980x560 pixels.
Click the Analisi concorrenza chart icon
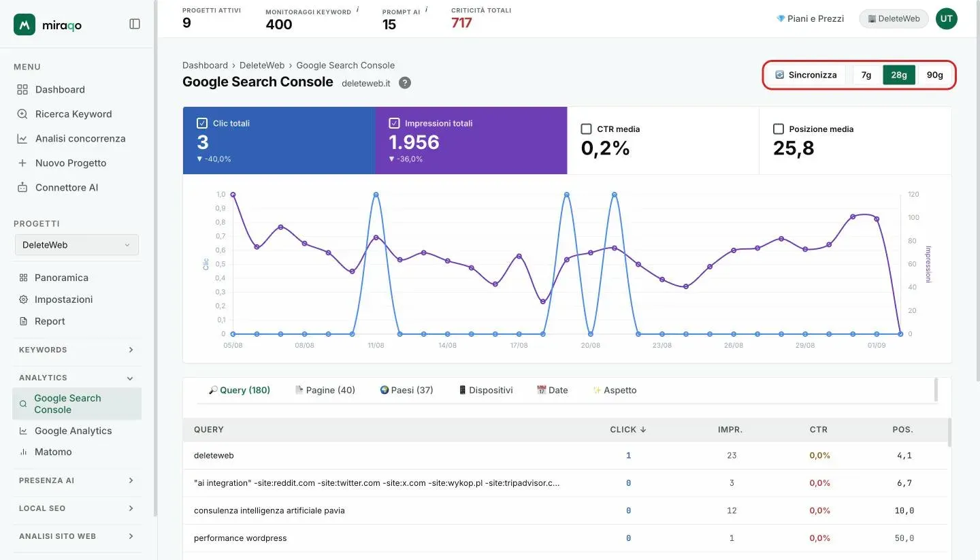(22, 139)
